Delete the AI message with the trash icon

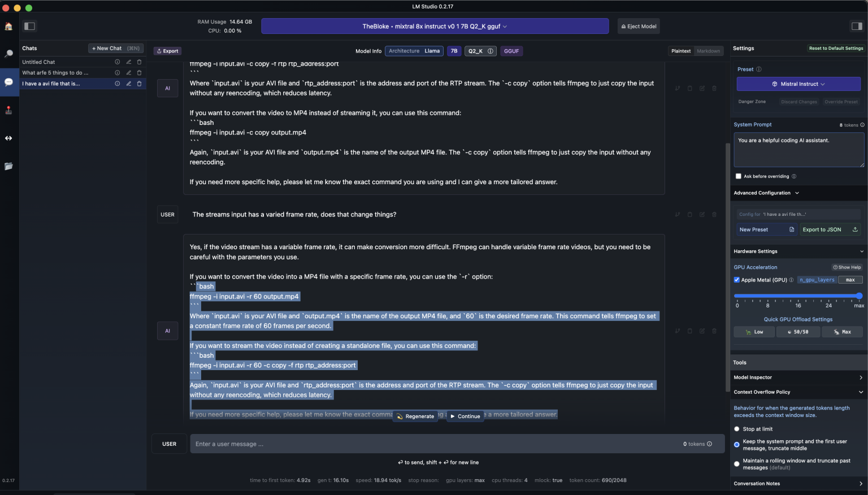(x=714, y=331)
